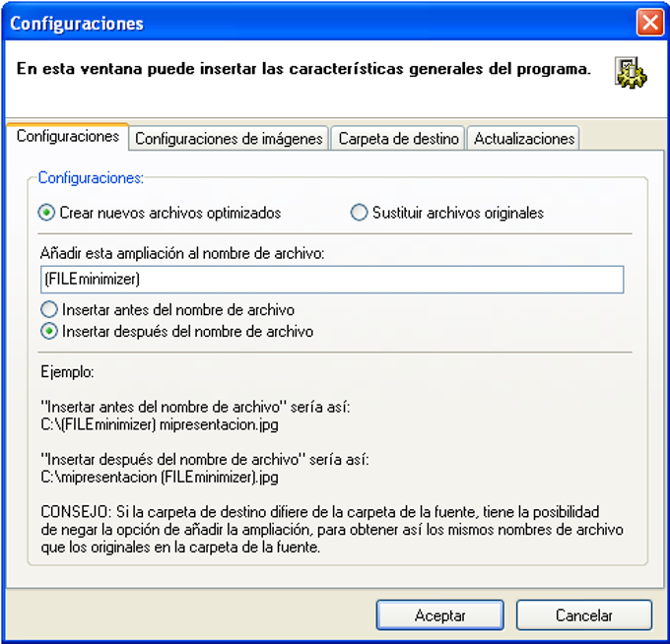Confirm settings with the Aceptar button
The image size is (670, 644).
pos(439,615)
